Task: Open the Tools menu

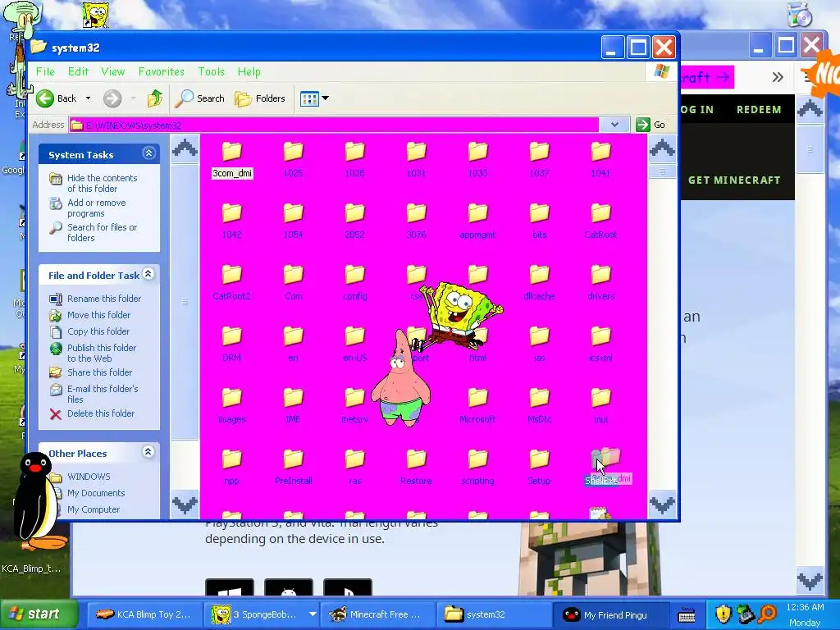Action: (211, 71)
